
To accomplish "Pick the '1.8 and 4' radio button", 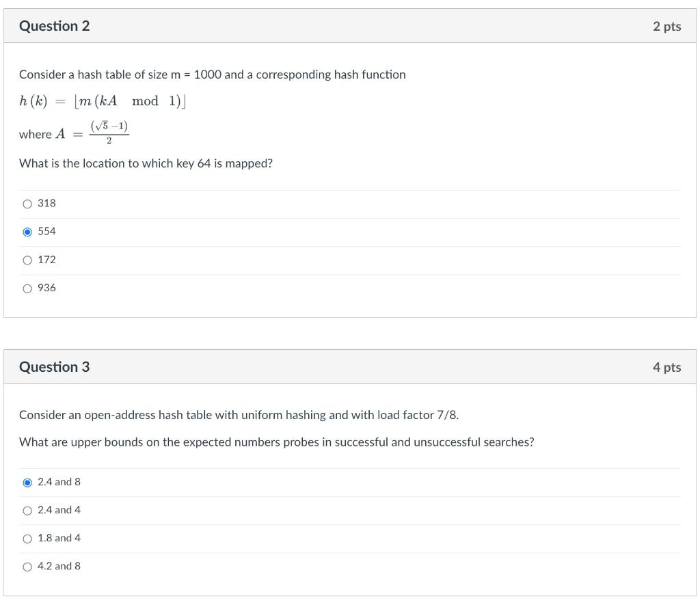I will (x=27, y=538).
